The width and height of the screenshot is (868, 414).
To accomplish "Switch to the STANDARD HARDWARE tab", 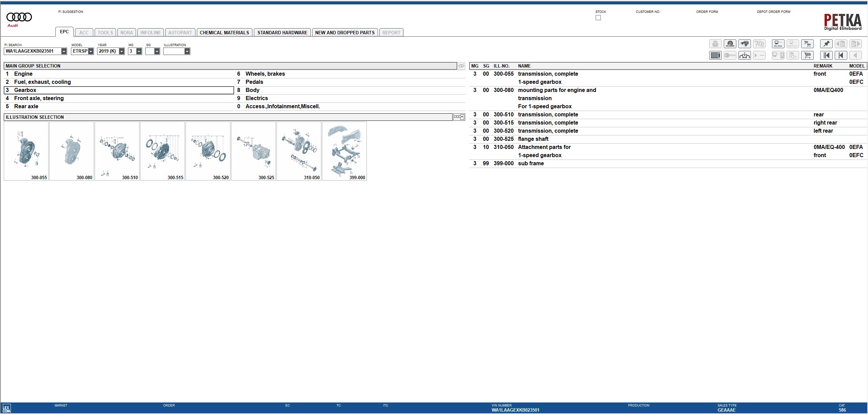I will click(282, 33).
